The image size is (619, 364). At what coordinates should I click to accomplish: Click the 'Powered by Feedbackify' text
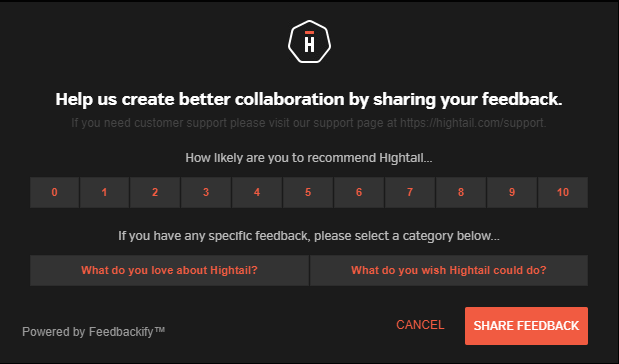[x=94, y=332]
